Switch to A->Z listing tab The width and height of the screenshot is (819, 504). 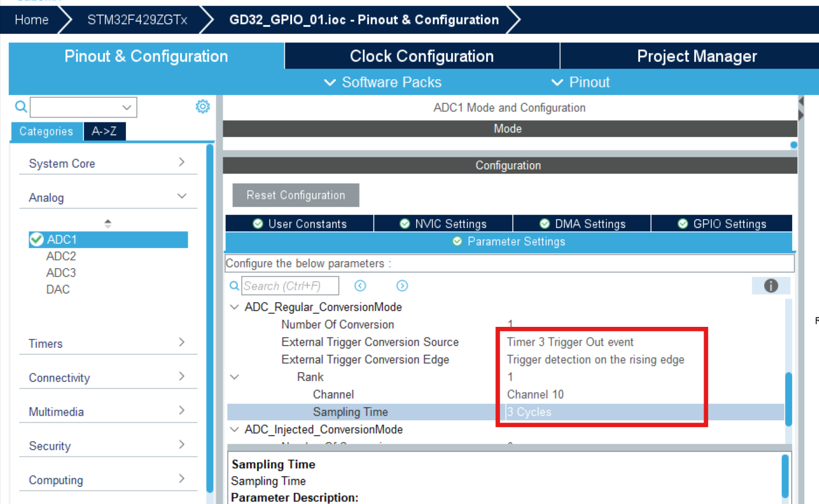tap(104, 131)
